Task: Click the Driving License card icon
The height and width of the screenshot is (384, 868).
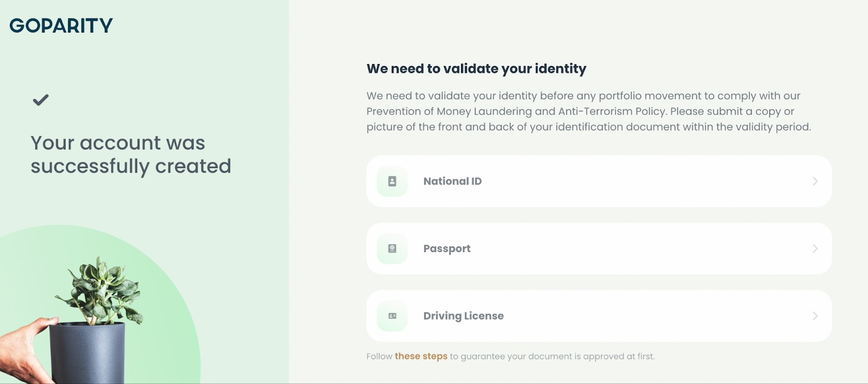Action: 392,316
